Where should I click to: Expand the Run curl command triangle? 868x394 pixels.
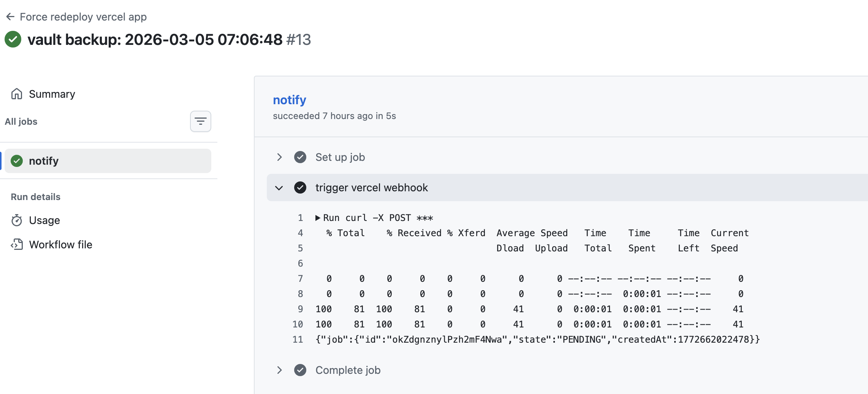(318, 218)
